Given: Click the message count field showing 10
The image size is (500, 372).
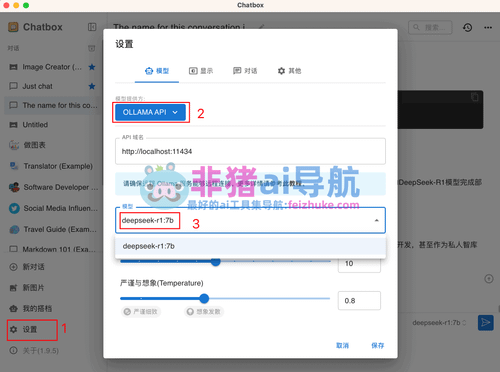Looking at the screenshot, I should pyautogui.click(x=359, y=264).
